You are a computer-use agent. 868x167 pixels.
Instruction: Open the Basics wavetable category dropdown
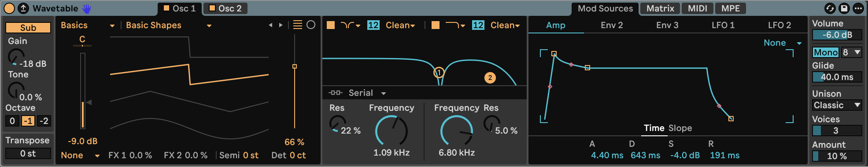(88, 25)
